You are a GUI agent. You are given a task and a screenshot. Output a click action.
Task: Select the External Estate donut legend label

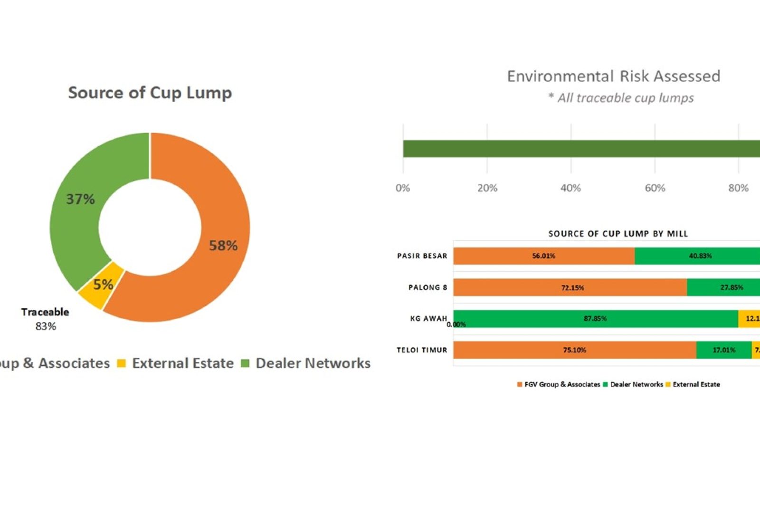click(x=183, y=363)
